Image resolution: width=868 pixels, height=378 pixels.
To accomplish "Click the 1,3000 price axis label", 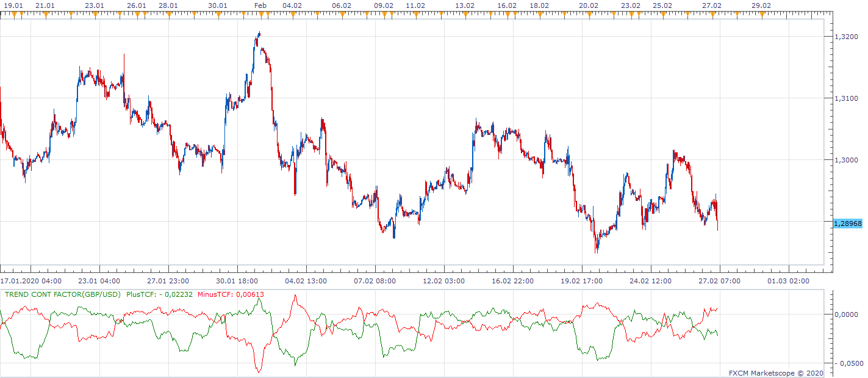I will (846, 160).
